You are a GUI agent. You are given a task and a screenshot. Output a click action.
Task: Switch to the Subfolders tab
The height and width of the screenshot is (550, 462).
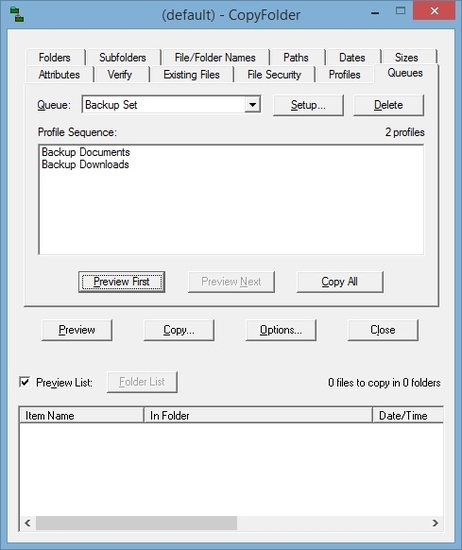122,57
